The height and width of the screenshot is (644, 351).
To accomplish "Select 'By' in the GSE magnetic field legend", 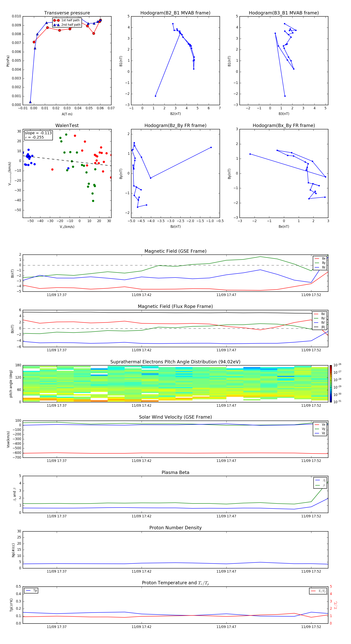I will click(x=320, y=263).
